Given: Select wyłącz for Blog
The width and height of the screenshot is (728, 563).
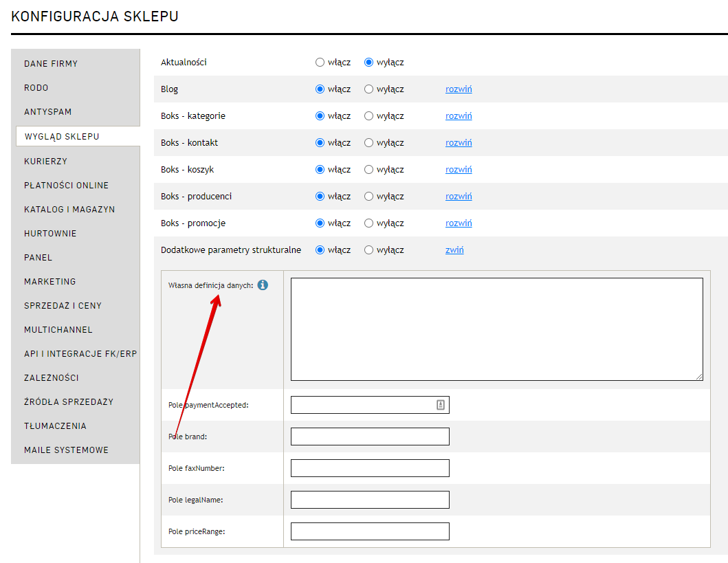Looking at the screenshot, I should click(369, 89).
